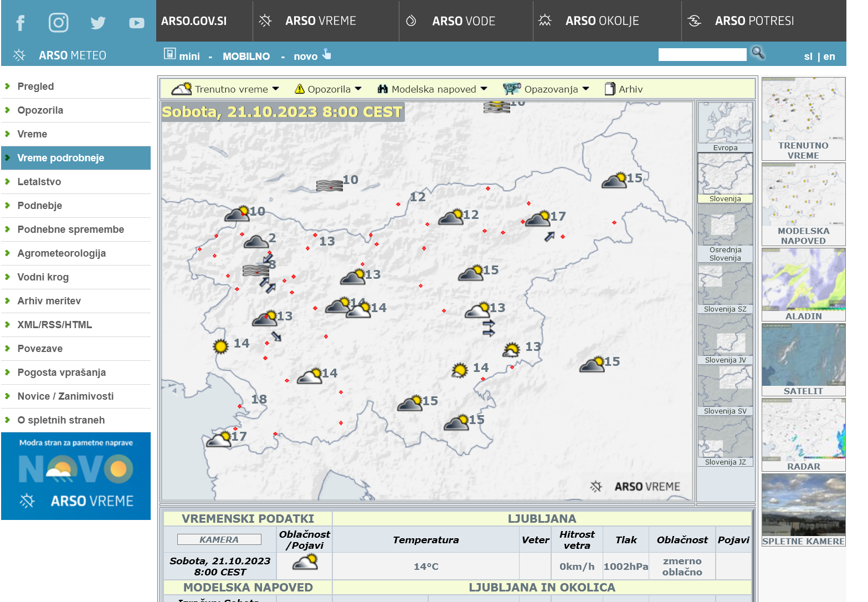Open ARSO VREME in top navigation
Screen dimensions: 868x602
(x=321, y=21)
